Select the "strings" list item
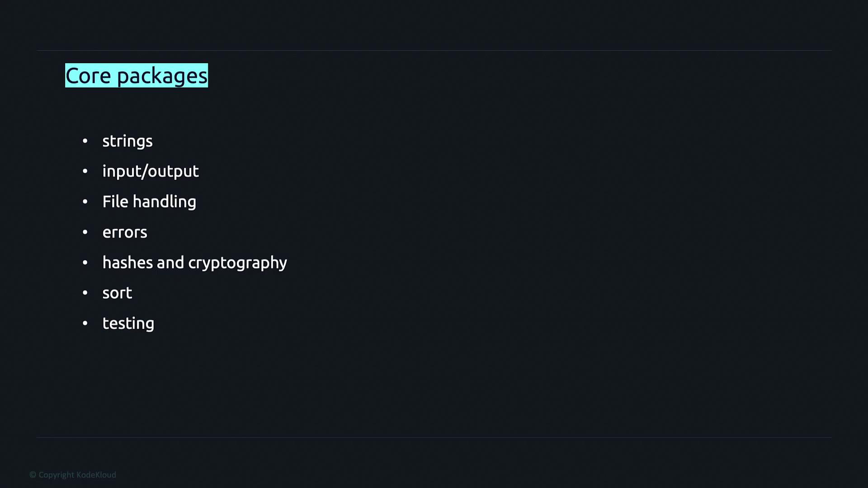The width and height of the screenshot is (868, 488). point(127,141)
